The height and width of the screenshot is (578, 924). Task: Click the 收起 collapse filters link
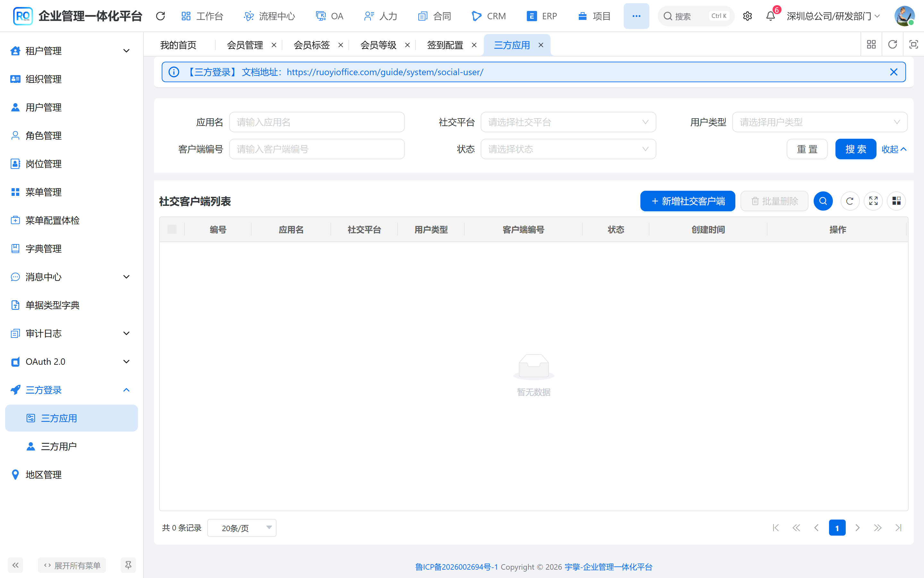pyautogui.click(x=894, y=149)
